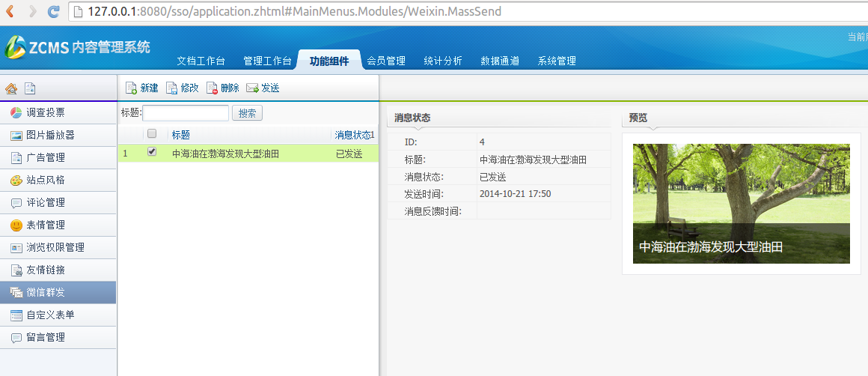Click the 修改 (edit) toolbar icon
Image resolution: width=868 pixels, height=376 pixels.
click(x=171, y=88)
